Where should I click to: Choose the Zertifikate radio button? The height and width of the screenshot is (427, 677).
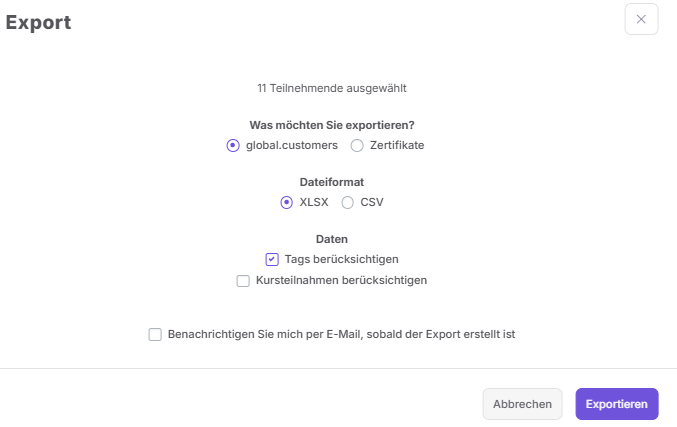(357, 145)
